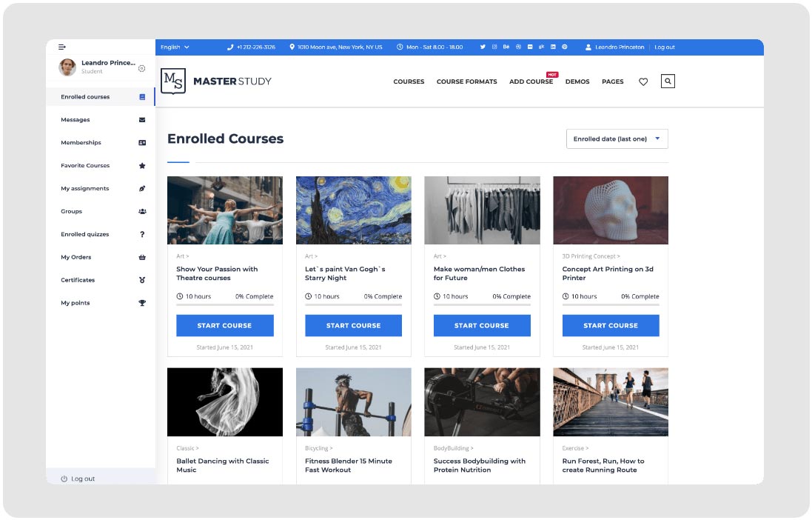Open the Behance icon in top bar
The height and width of the screenshot is (520, 812).
coord(506,47)
